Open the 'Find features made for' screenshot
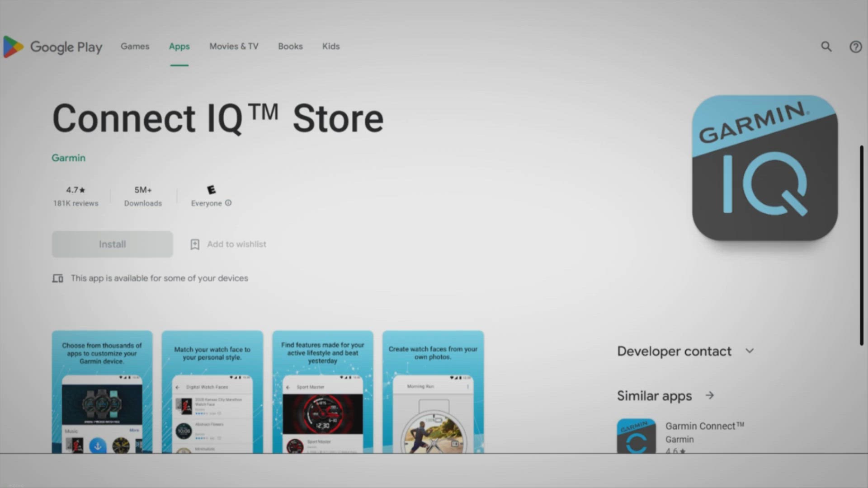868x488 pixels. coord(323,392)
